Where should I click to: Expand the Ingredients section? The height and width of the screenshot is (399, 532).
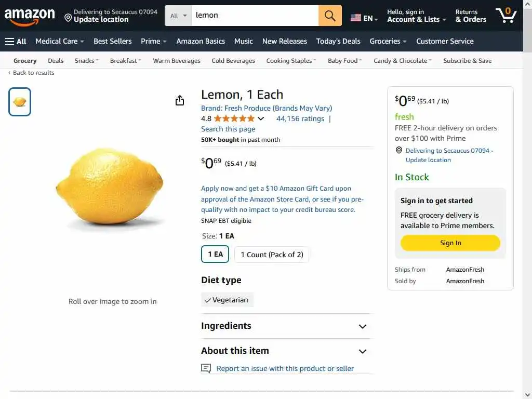[362, 326]
